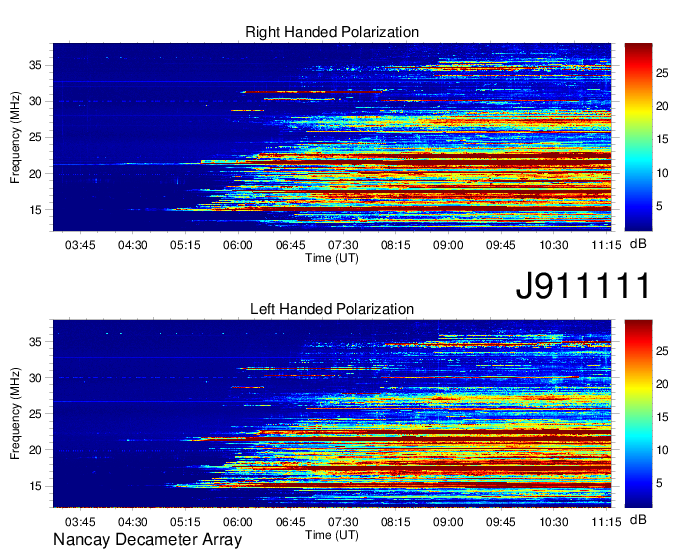Click 03:45 tick on Right Handed time axis
Screen dimensions: 680x552
point(80,245)
